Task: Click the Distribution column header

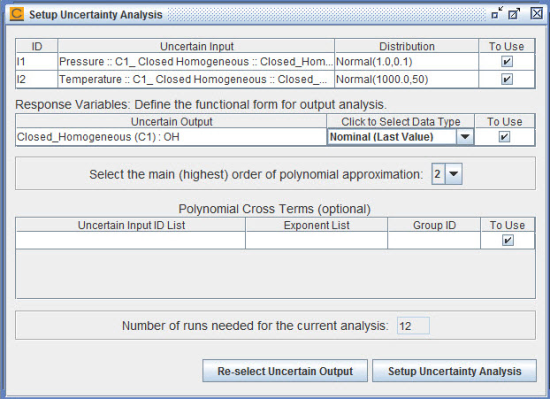Action: pyautogui.click(x=407, y=46)
